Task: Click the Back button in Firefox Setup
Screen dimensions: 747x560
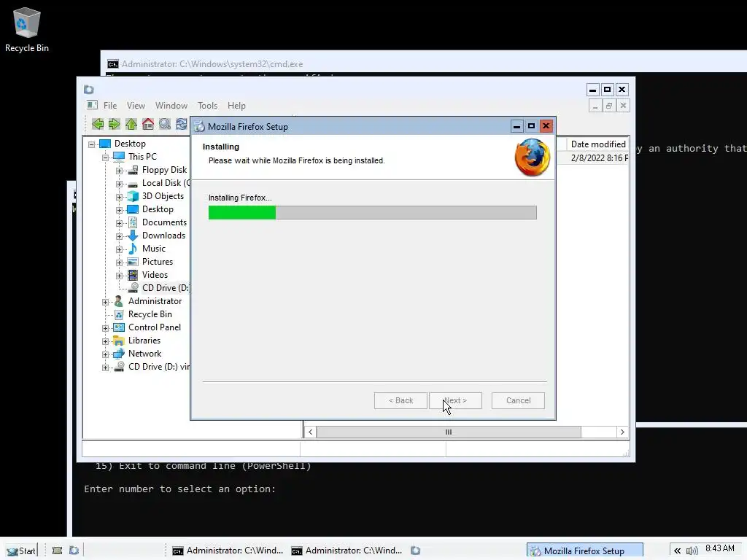Action: (400, 400)
